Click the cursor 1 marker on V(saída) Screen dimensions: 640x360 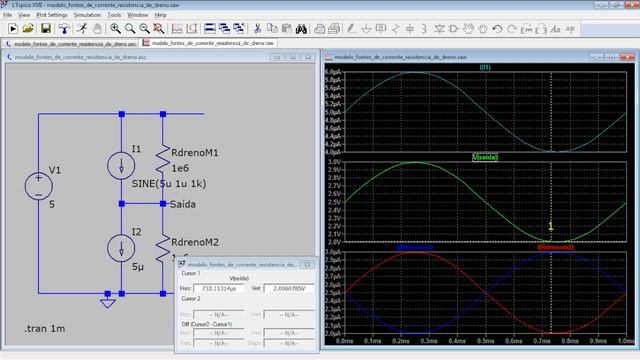[551, 226]
